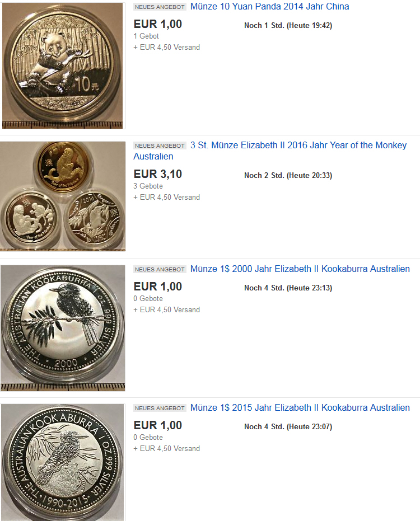Click the 'Australien' second line of Monkey title
The height and width of the screenshot is (521, 420).
pos(153,157)
